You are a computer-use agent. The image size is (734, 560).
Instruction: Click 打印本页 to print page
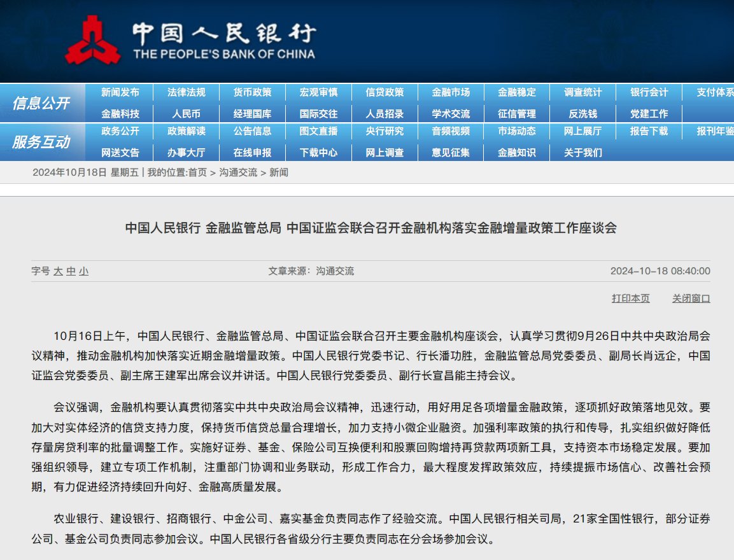[x=630, y=298]
